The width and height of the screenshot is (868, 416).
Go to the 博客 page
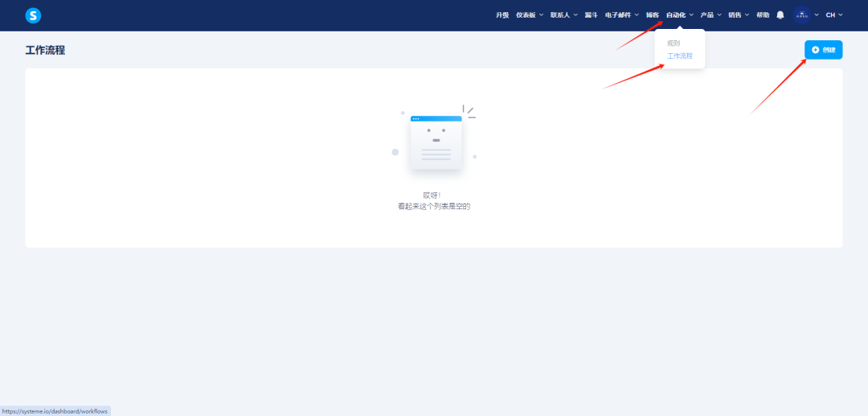pos(653,15)
